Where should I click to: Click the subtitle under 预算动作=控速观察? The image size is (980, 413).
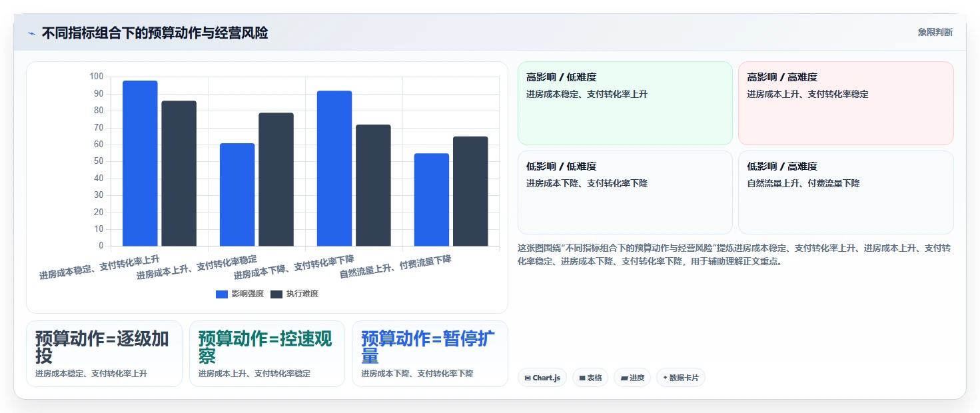[x=254, y=374]
